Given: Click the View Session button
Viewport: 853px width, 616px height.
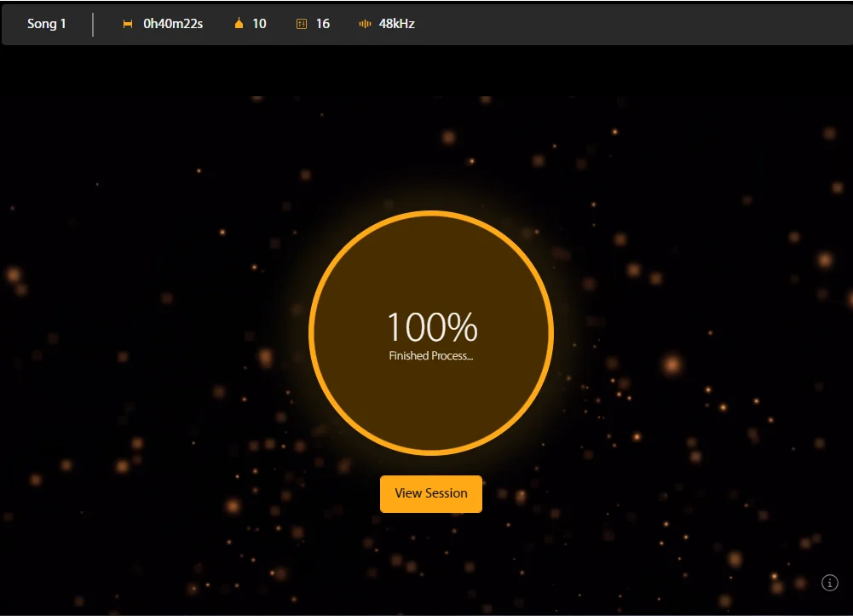Looking at the screenshot, I should pos(431,493).
